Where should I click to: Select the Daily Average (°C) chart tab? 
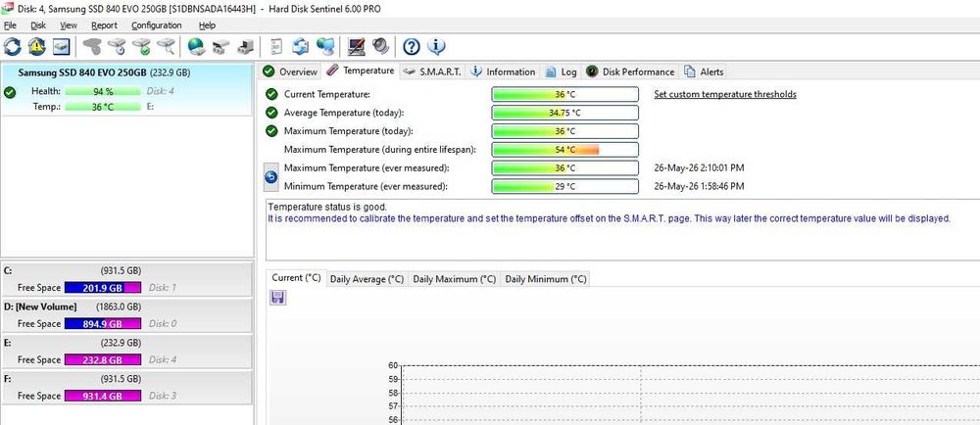click(367, 279)
